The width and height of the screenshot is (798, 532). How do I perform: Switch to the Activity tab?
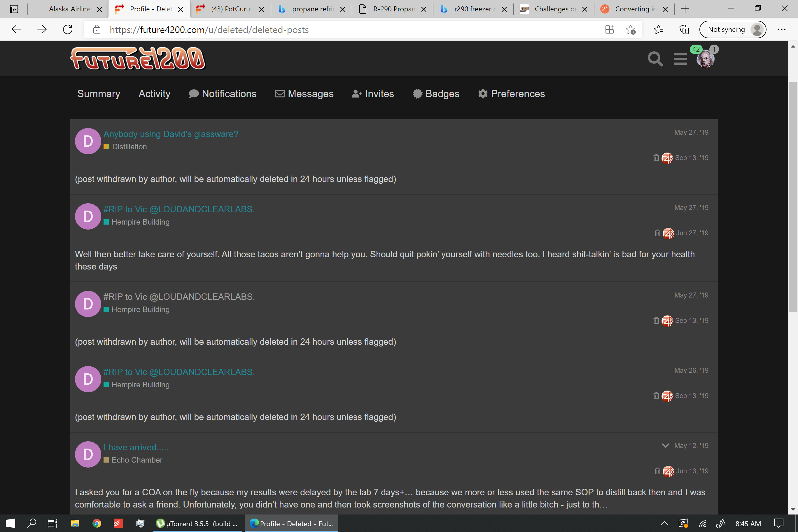[x=154, y=94]
